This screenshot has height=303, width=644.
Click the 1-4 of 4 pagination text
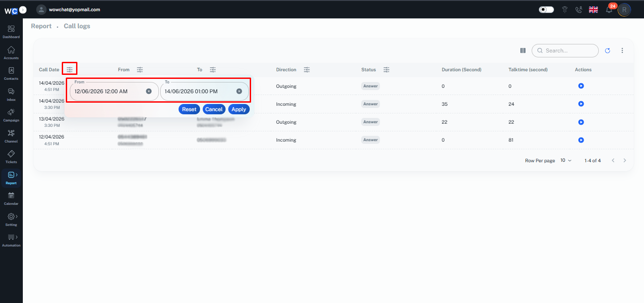coord(593,160)
